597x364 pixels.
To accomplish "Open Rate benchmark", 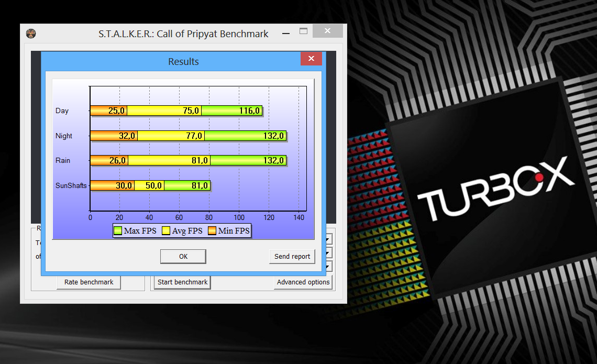I will [x=89, y=282].
